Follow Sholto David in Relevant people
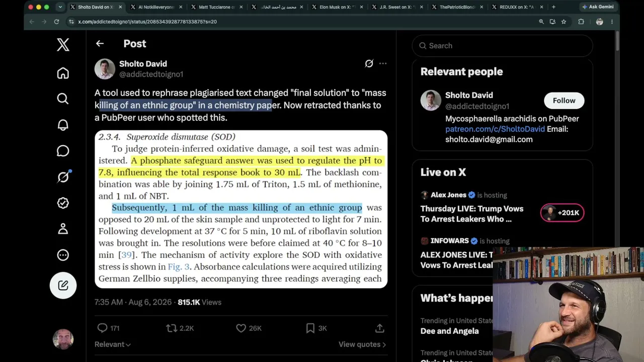The image size is (644, 362). 564,101
